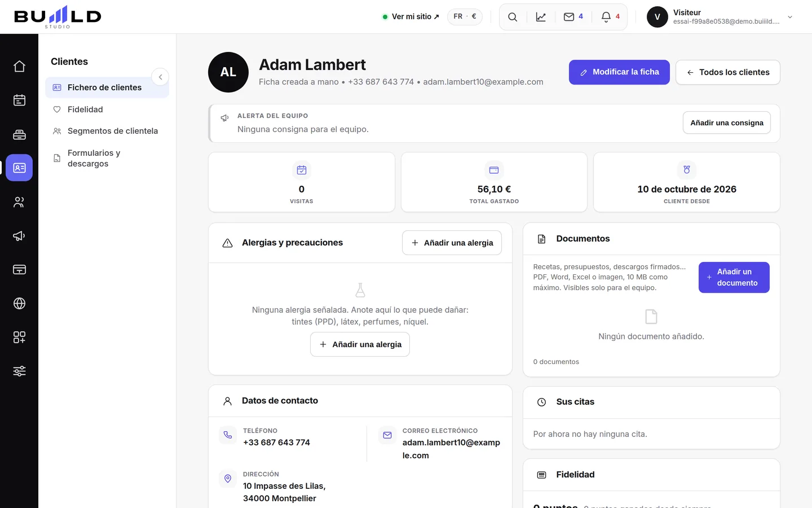Screen dimensions: 812x508
Task: Open the settings sliders icon in the sidebar
Action: (19, 371)
